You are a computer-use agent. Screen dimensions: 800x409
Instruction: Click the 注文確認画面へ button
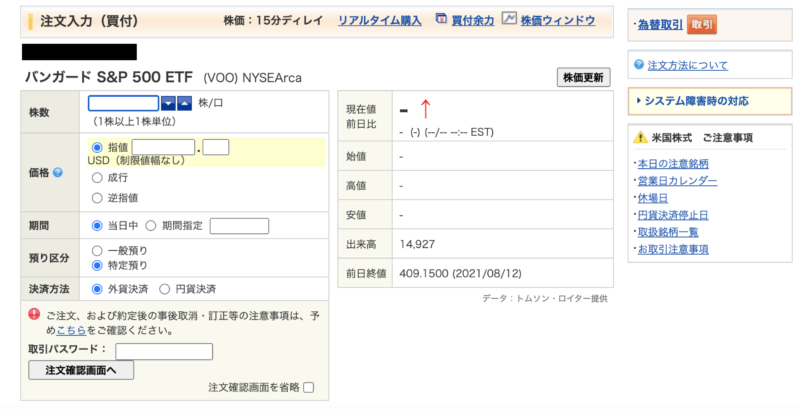click(81, 370)
